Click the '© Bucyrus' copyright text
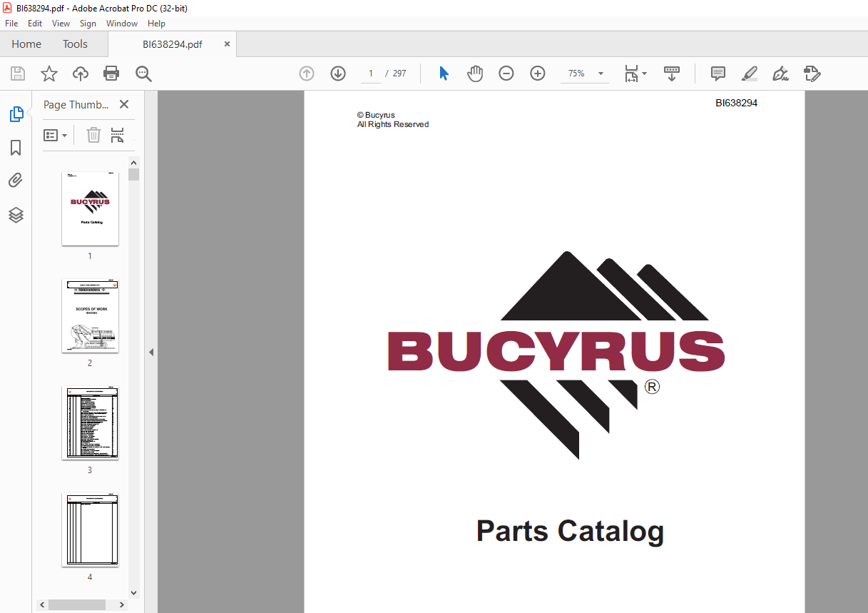This screenshot has height=613, width=868. [376, 115]
